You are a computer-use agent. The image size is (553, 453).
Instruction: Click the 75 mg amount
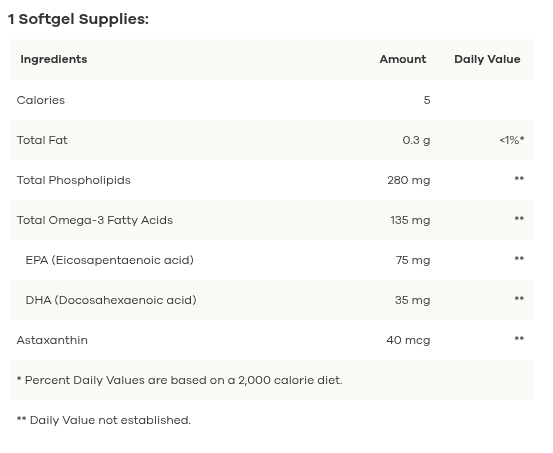tap(413, 260)
